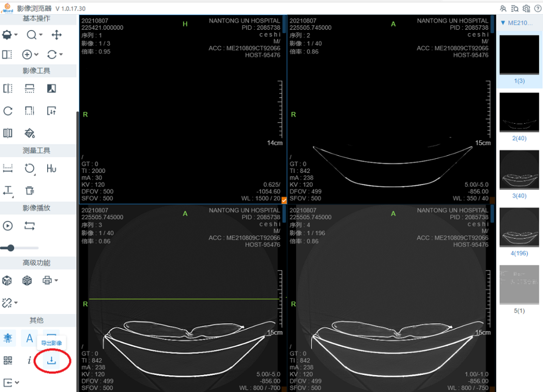This screenshot has width=543, height=392.
Task: Invert image colors with negative icon
Action: click(x=52, y=88)
